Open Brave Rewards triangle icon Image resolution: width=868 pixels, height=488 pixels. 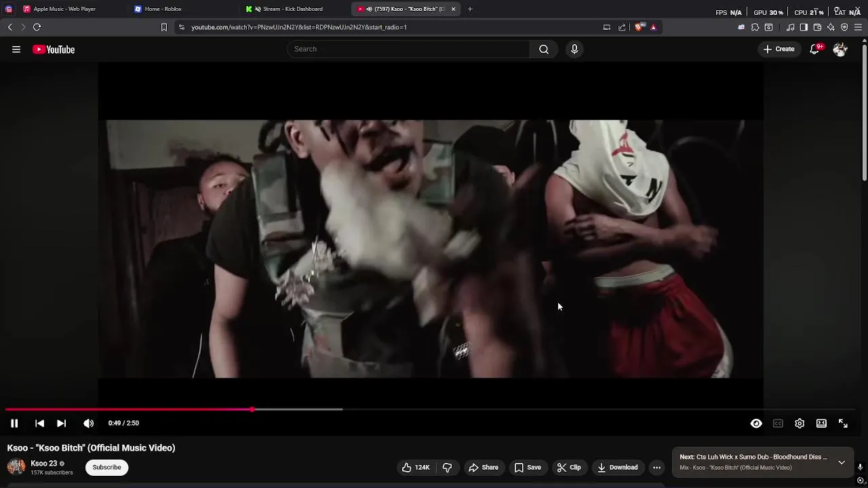coord(653,27)
